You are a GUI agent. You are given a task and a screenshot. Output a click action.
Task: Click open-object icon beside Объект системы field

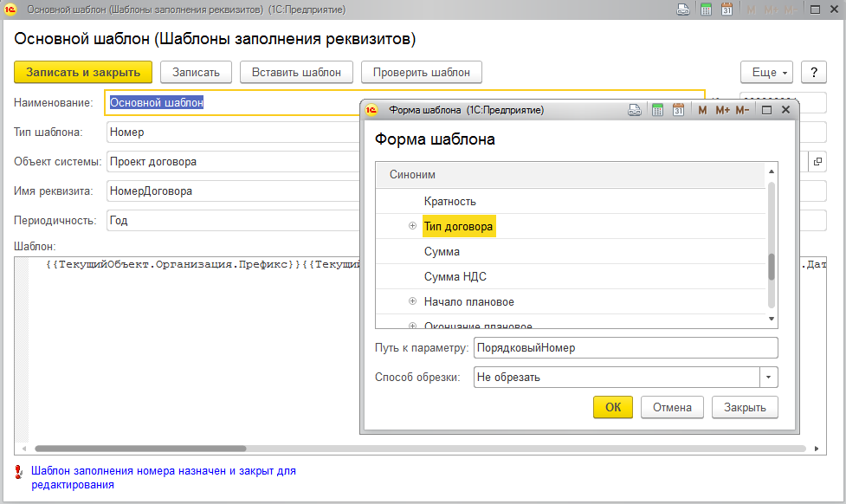coord(817,162)
